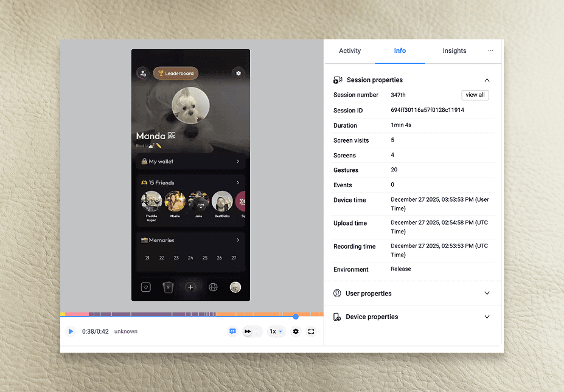564x392 pixels.
Task: Open the My wallet row chevron
Action: 238,162
